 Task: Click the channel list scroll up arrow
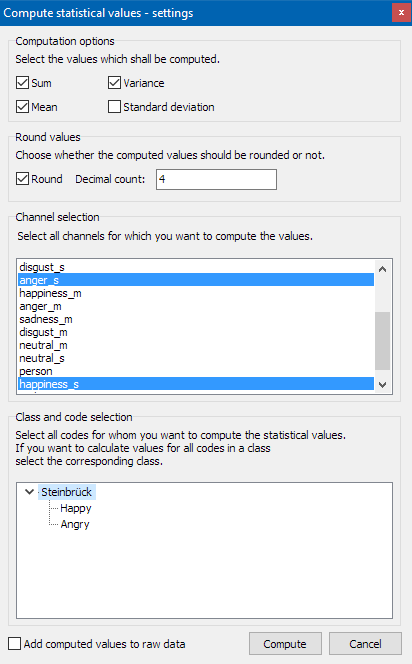tap(382, 269)
